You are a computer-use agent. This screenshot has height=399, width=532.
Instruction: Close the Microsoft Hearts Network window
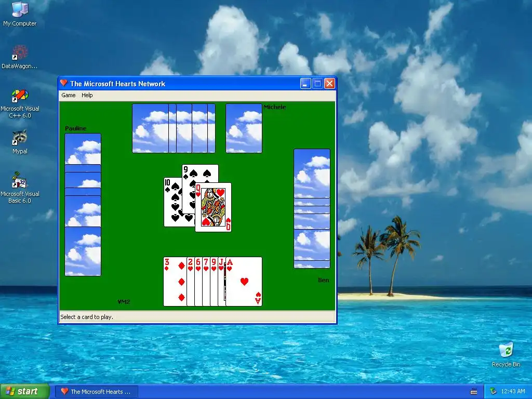pos(329,84)
